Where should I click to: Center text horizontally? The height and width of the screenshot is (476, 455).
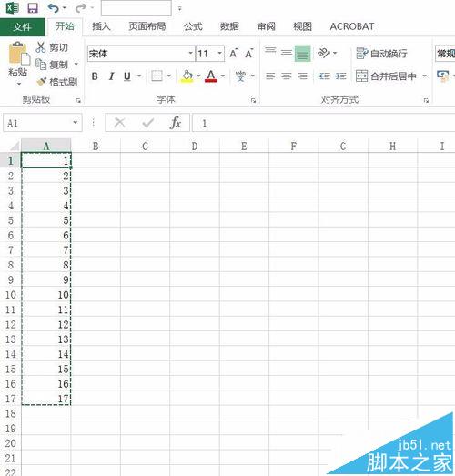pos(287,76)
